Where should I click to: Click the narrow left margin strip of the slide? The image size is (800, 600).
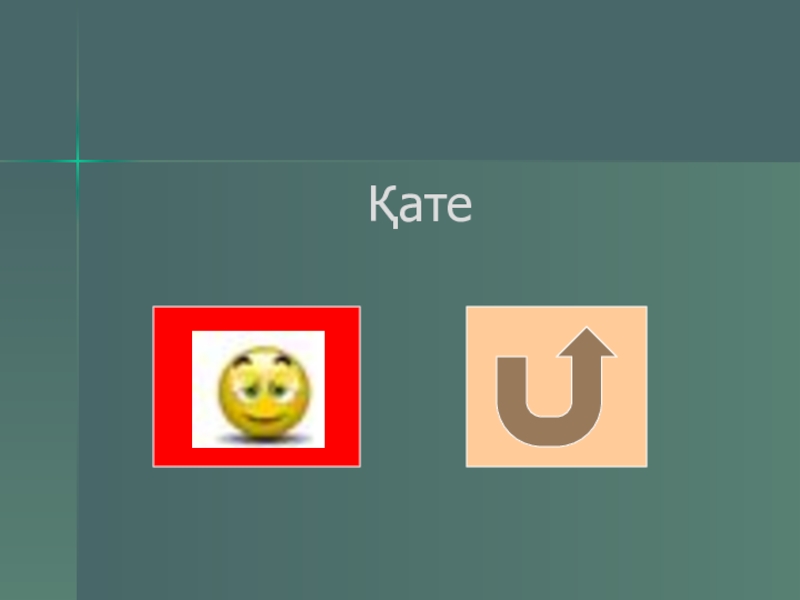pyautogui.click(x=38, y=378)
